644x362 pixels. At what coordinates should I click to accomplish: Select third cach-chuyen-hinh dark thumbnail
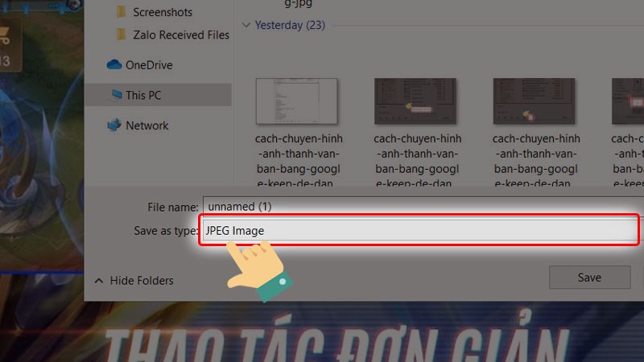point(534,101)
